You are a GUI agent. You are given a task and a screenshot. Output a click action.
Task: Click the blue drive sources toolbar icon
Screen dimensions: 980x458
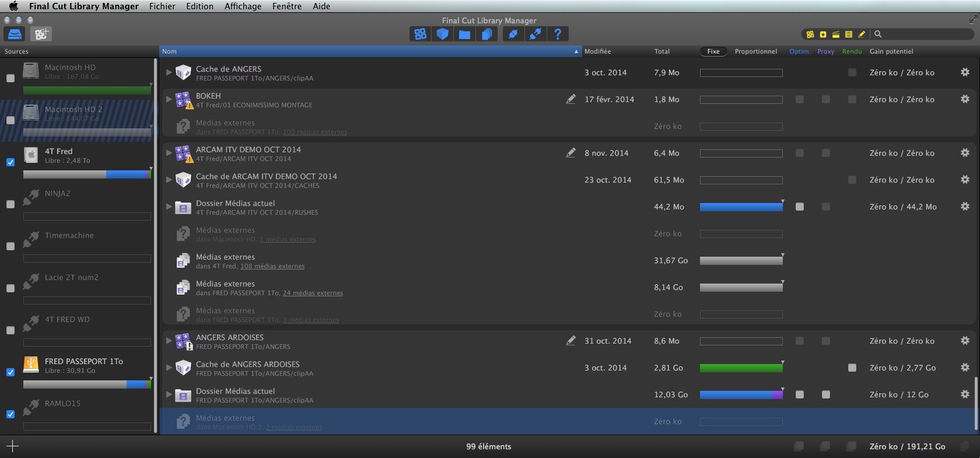(15, 34)
